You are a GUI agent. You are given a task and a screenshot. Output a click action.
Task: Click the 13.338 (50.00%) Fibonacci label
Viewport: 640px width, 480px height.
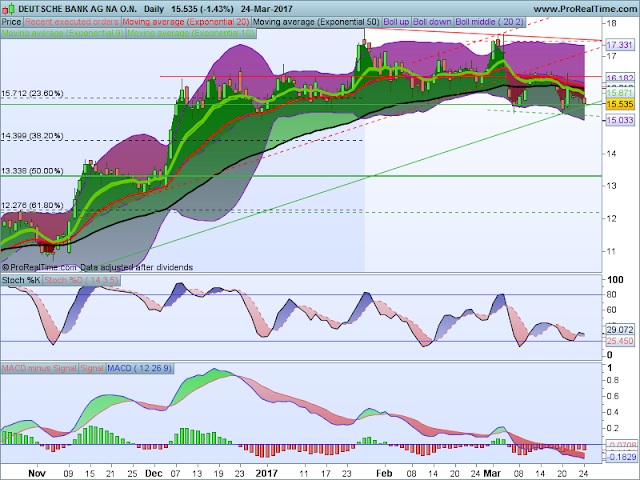tap(32, 171)
